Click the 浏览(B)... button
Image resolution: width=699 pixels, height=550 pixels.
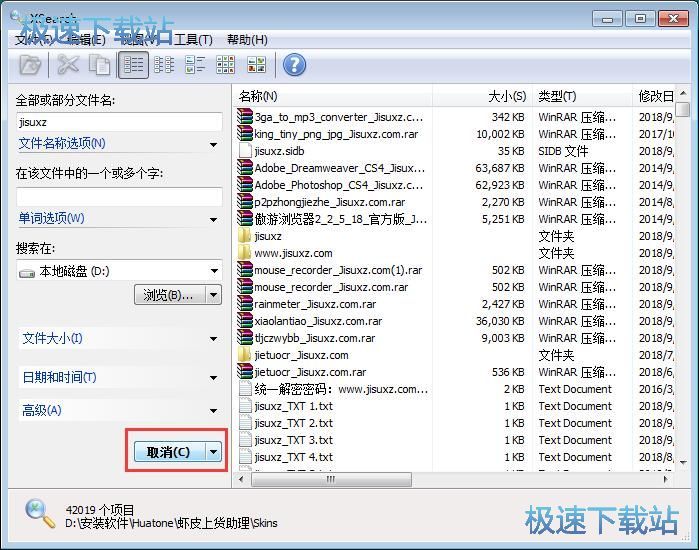pyautogui.click(x=170, y=295)
